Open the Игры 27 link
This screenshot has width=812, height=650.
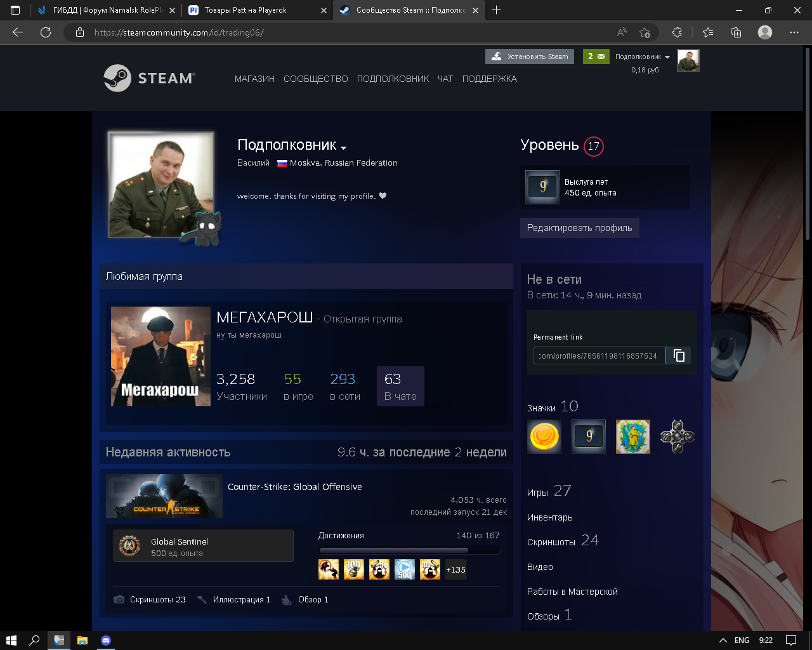point(549,491)
